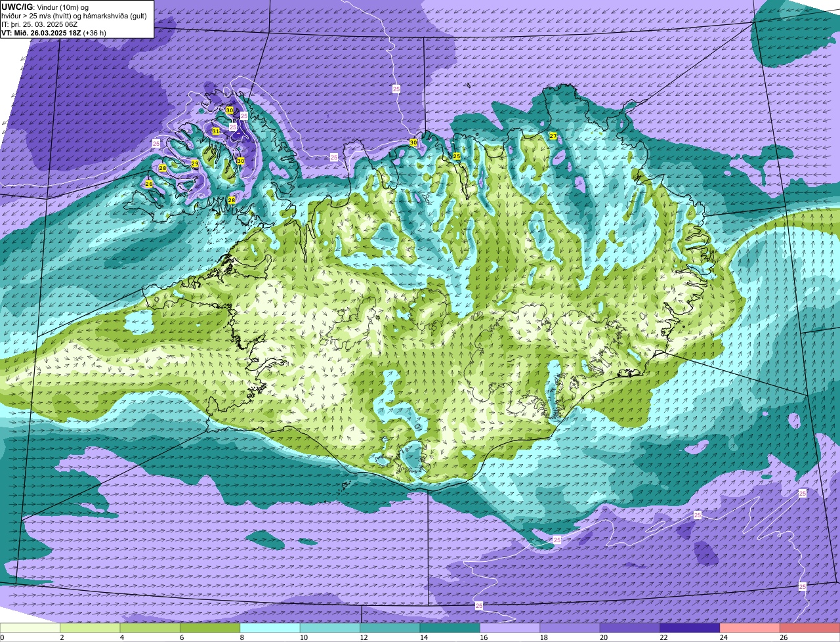Select the 4–6 m/s green legend swatch
840x642 pixels.
(x=150, y=628)
